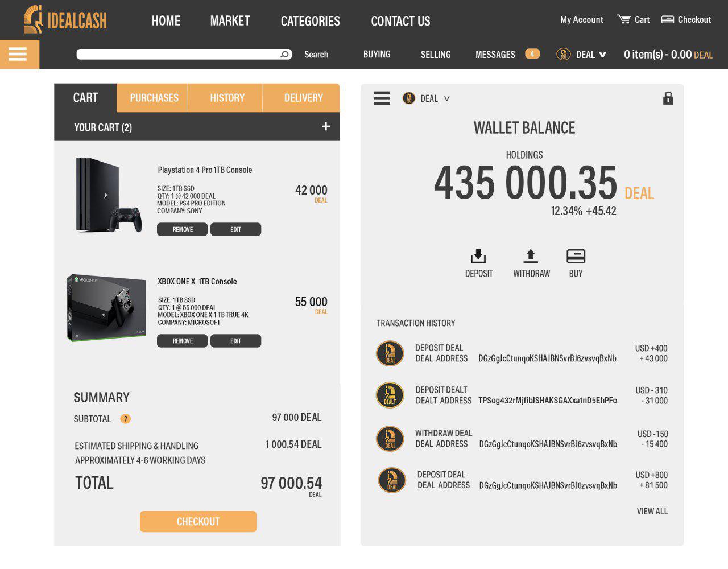Click the subtotal question mark icon
728x569 pixels.
[125, 419]
